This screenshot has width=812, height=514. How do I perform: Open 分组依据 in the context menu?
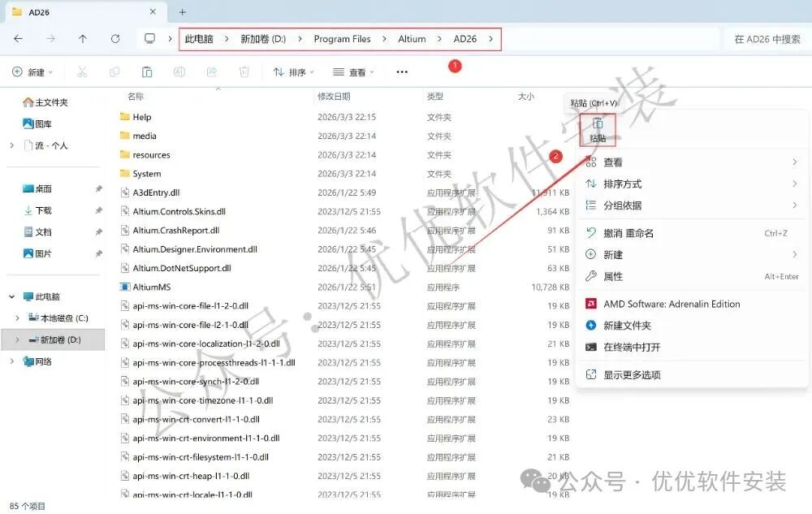click(x=692, y=205)
